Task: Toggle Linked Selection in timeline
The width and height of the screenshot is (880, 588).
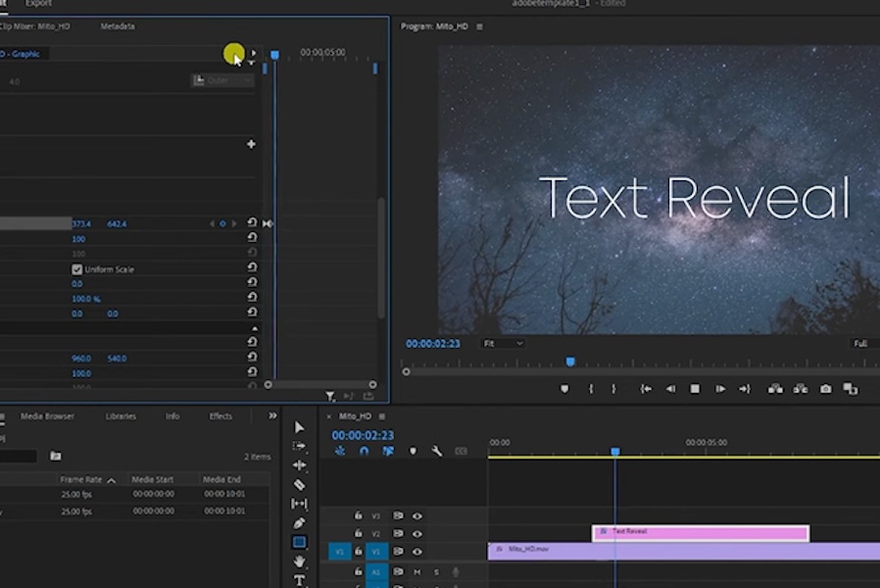Action: point(388,451)
